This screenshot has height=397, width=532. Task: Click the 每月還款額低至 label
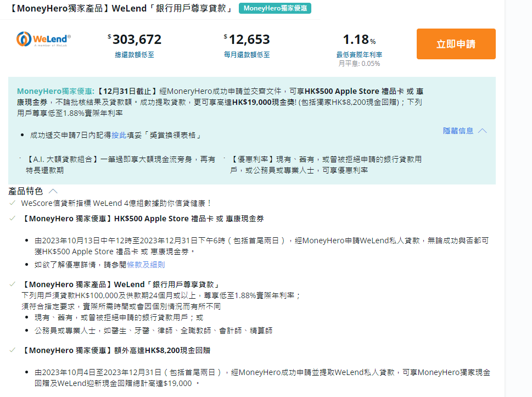pos(247,54)
